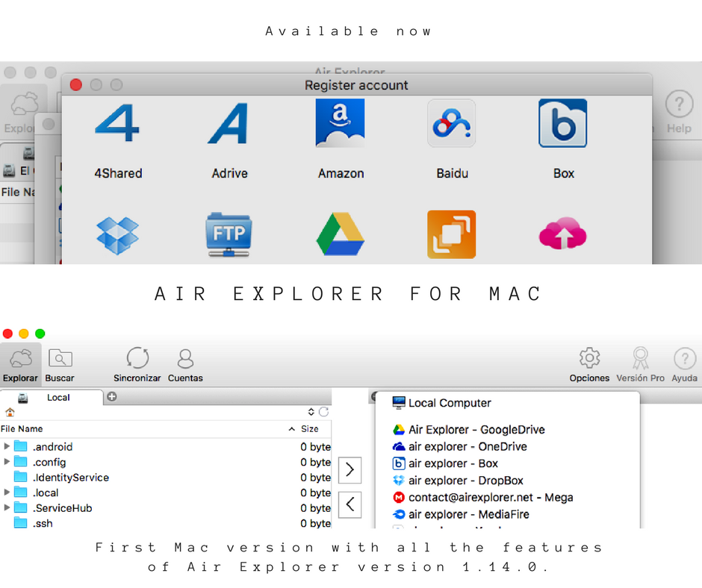Open Opciones gear settings
Viewport: 702px width, 588px height.
tap(589, 364)
